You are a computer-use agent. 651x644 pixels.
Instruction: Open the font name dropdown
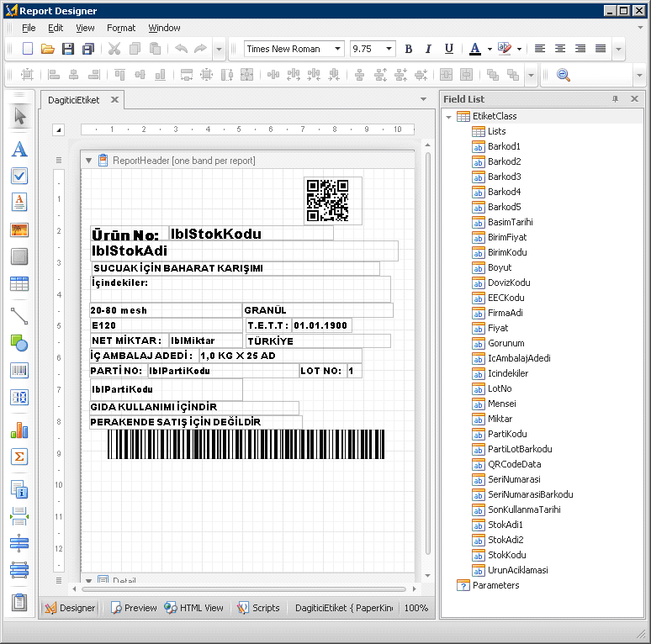click(x=338, y=49)
